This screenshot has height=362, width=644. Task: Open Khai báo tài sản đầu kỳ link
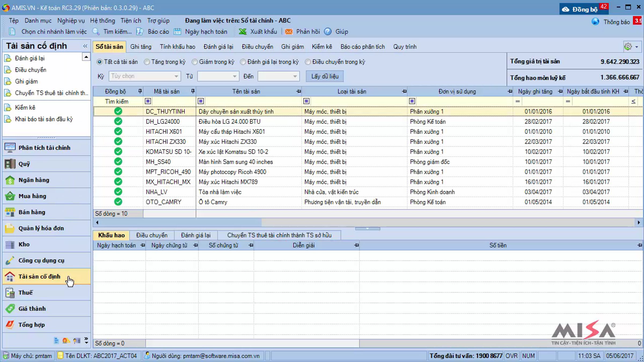click(x=44, y=119)
